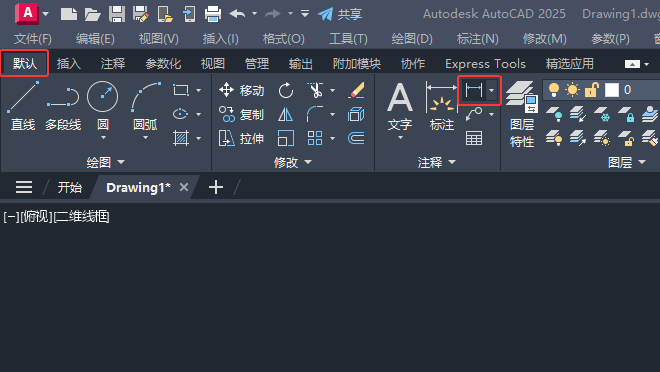
Task: Open the 文件(F) menu
Action: click(33, 39)
